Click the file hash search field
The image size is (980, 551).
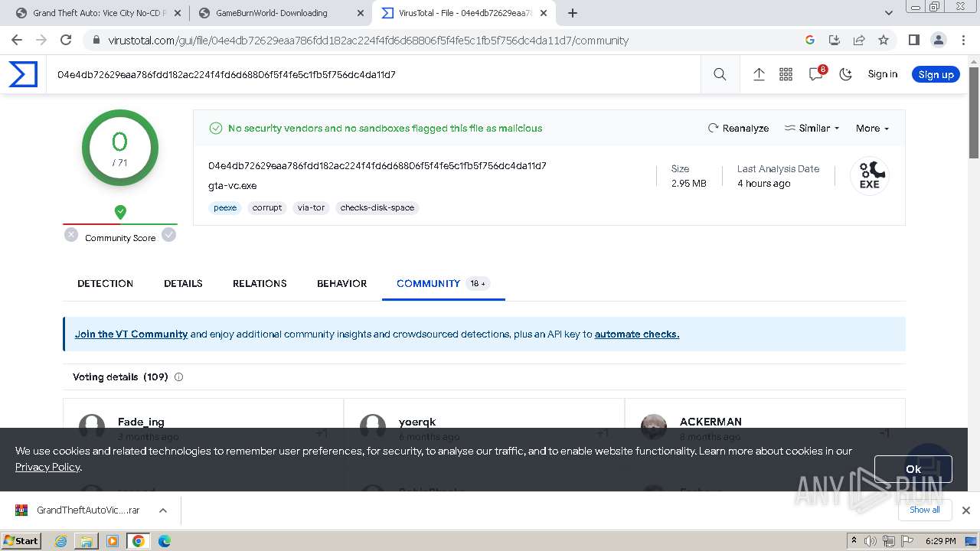(x=375, y=74)
